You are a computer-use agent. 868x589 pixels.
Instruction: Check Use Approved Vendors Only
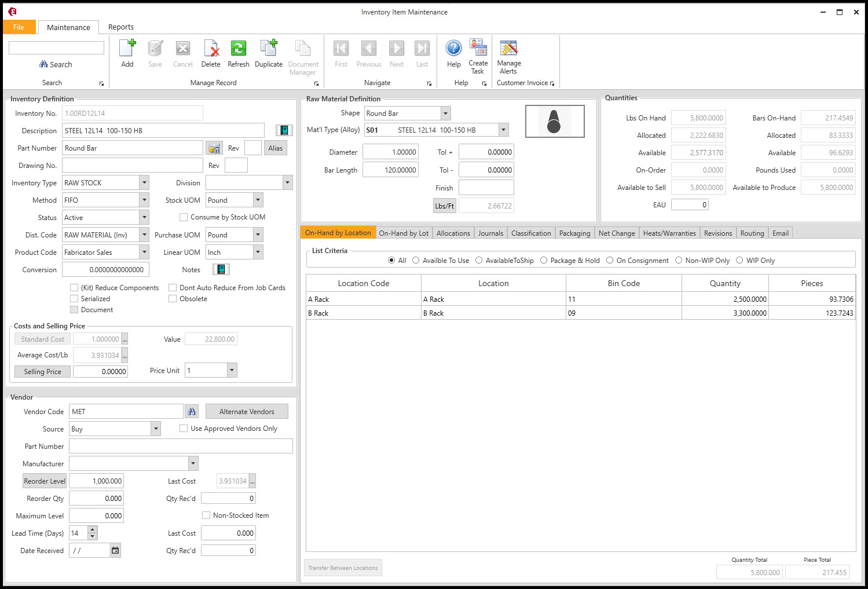[x=183, y=428]
